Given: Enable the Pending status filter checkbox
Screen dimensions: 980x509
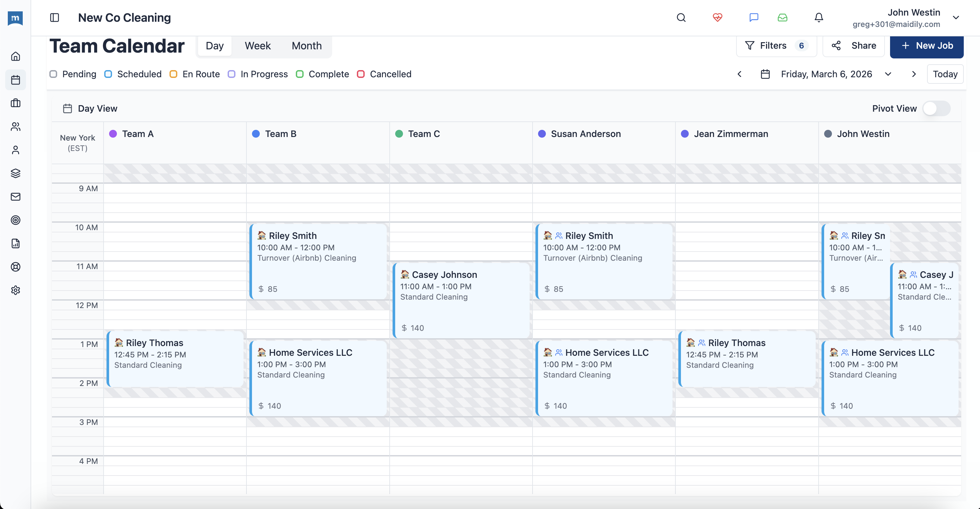Looking at the screenshot, I should [53, 74].
